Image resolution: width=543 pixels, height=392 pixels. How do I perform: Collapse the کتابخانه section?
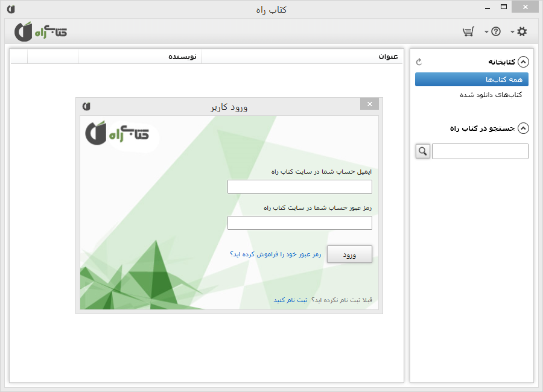pyautogui.click(x=523, y=62)
